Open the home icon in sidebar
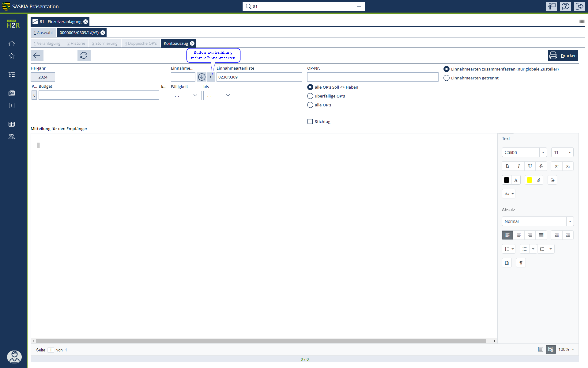Image resolution: width=588 pixels, height=368 pixels. 12,44
